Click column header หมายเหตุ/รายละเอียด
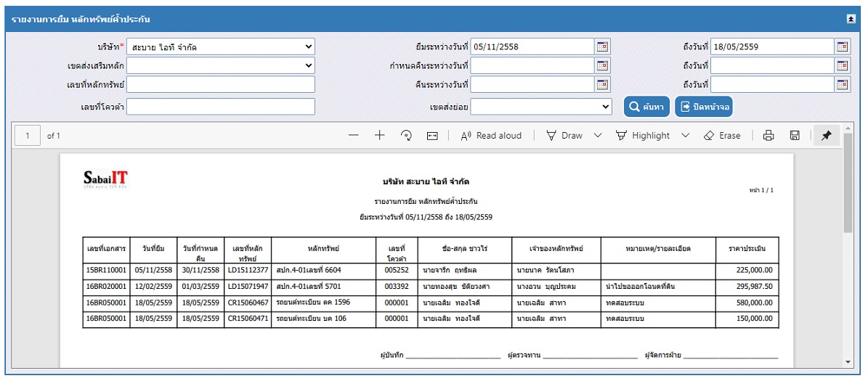 tap(658, 249)
